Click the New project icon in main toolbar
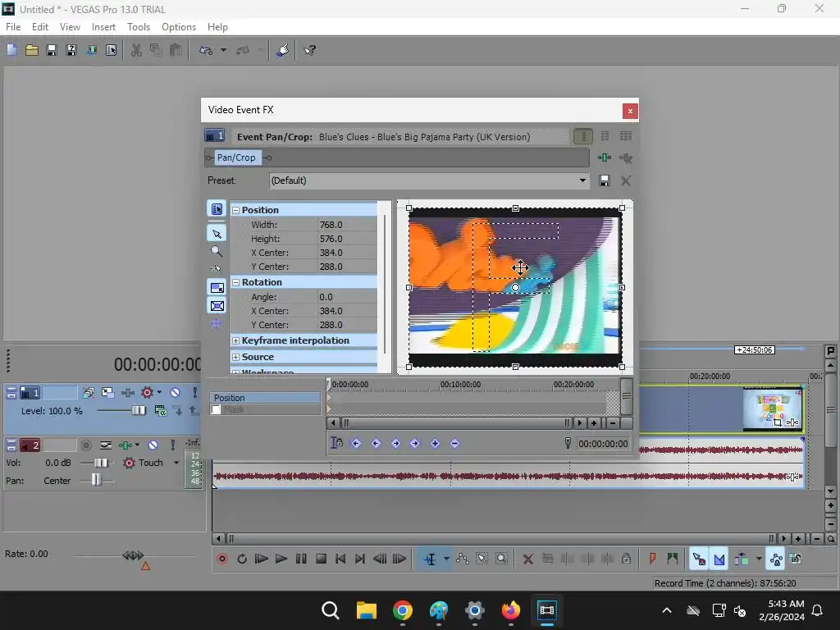Screen dimensions: 840x630 click(x=11, y=50)
